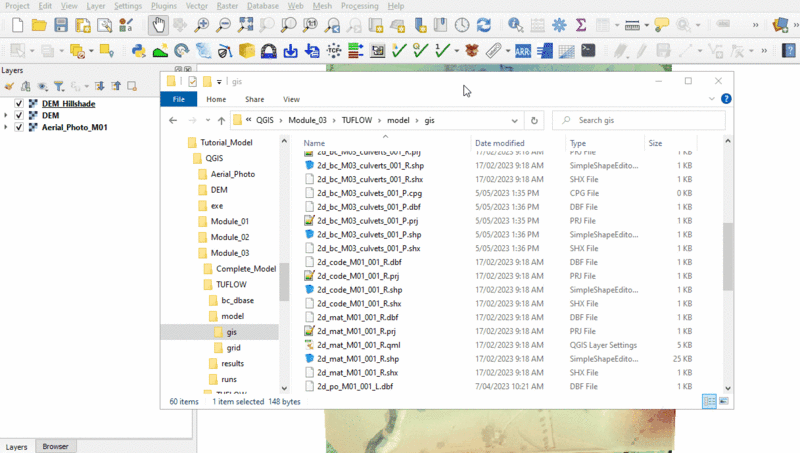Image resolution: width=800 pixels, height=453 pixels.
Task: Uncheck the DEM layer checkbox
Action: 19,115
